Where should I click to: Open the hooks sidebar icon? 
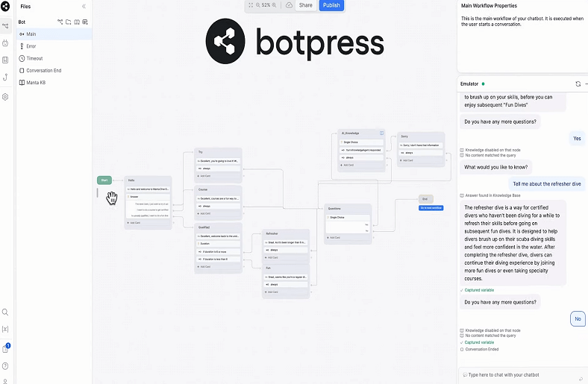(5, 78)
